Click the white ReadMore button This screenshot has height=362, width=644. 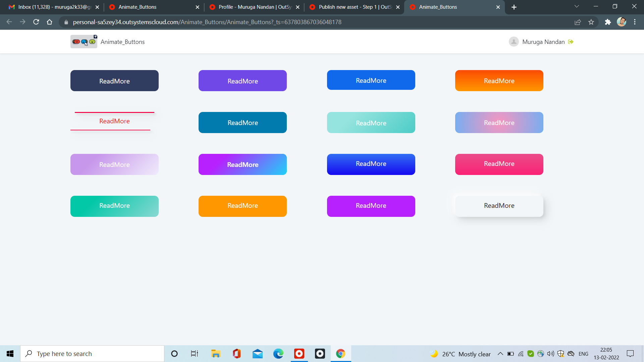click(x=499, y=206)
